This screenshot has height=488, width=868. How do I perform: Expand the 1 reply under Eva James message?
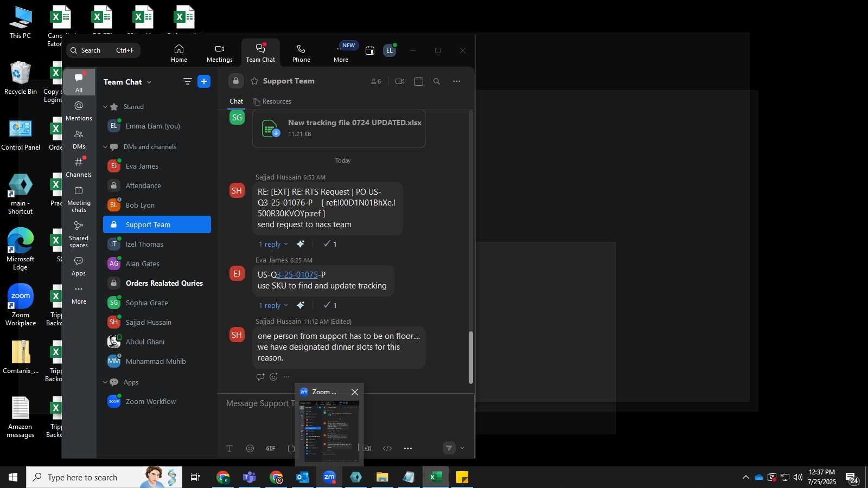pos(273,305)
